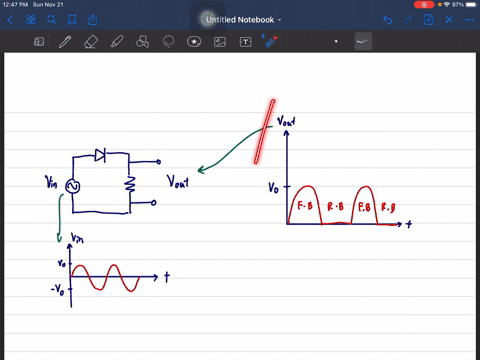Select the Pen tool
The image size is (480, 360).
click(65, 42)
